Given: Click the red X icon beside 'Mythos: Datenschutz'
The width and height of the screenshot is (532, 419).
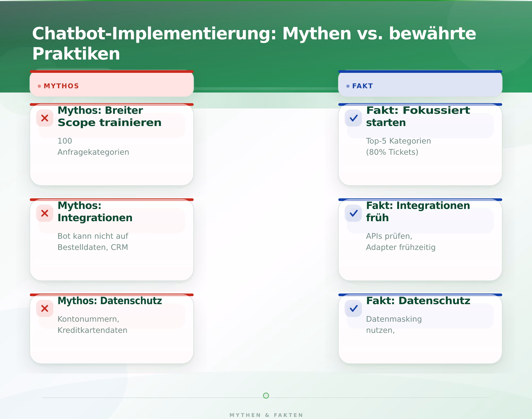Looking at the screenshot, I should [45, 308].
